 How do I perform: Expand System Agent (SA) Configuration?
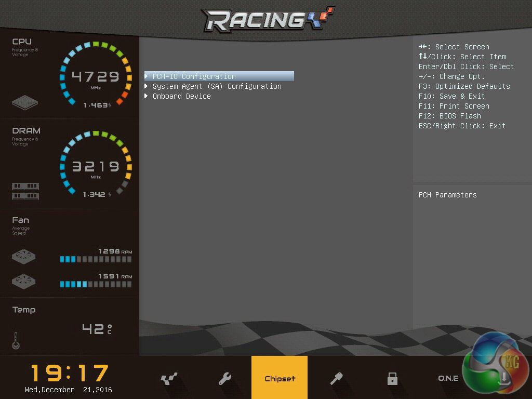pyautogui.click(x=216, y=86)
